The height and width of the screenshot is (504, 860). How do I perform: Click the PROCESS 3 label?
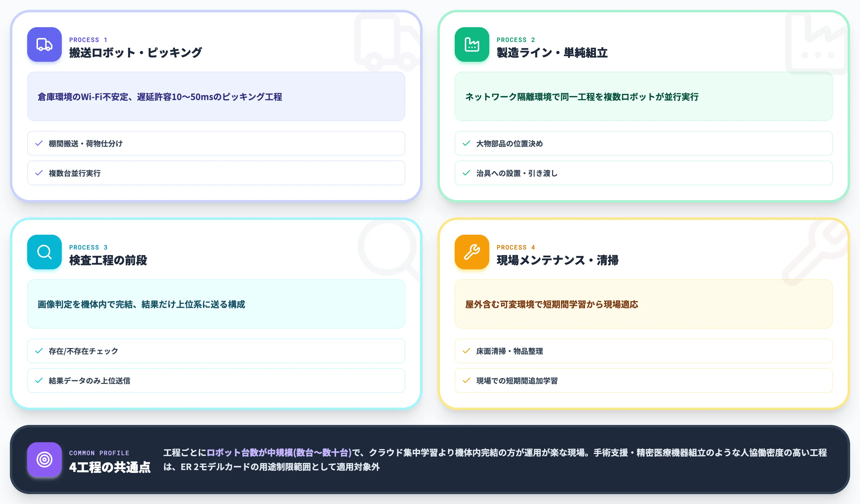pyautogui.click(x=88, y=247)
